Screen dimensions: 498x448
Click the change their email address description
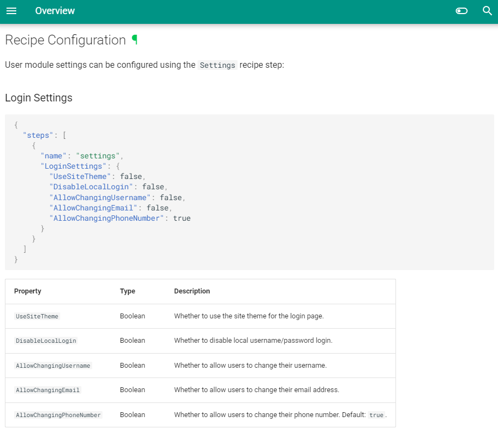point(257,390)
